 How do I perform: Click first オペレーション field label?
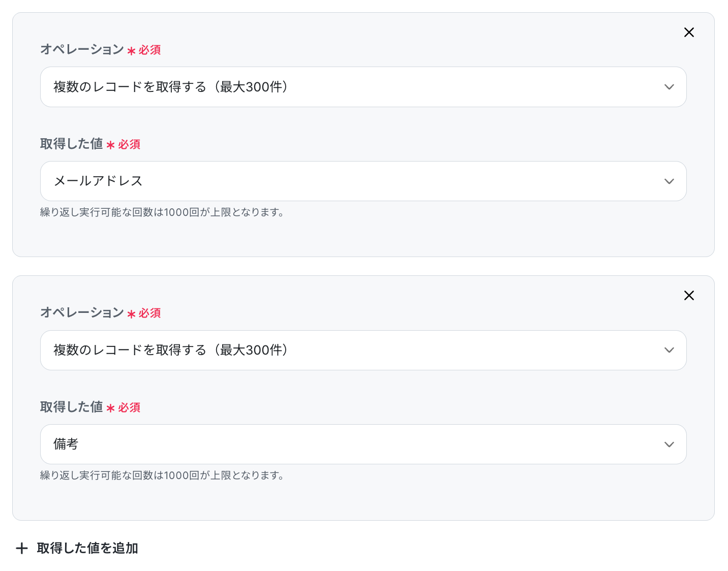click(82, 49)
